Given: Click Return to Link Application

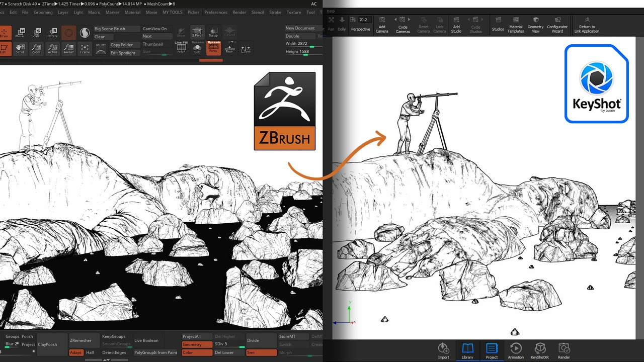Looking at the screenshot, I should [587, 25].
